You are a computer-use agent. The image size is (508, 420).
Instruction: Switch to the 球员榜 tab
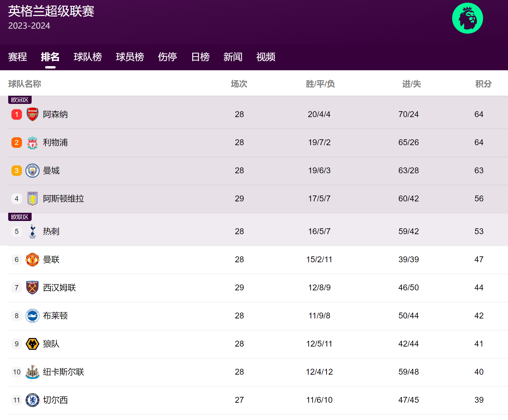pyautogui.click(x=130, y=57)
